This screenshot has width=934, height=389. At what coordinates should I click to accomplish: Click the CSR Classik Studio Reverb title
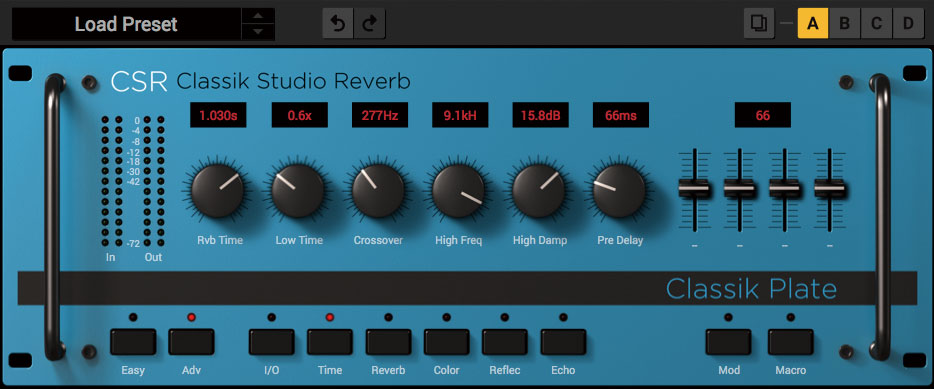click(260, 82)
